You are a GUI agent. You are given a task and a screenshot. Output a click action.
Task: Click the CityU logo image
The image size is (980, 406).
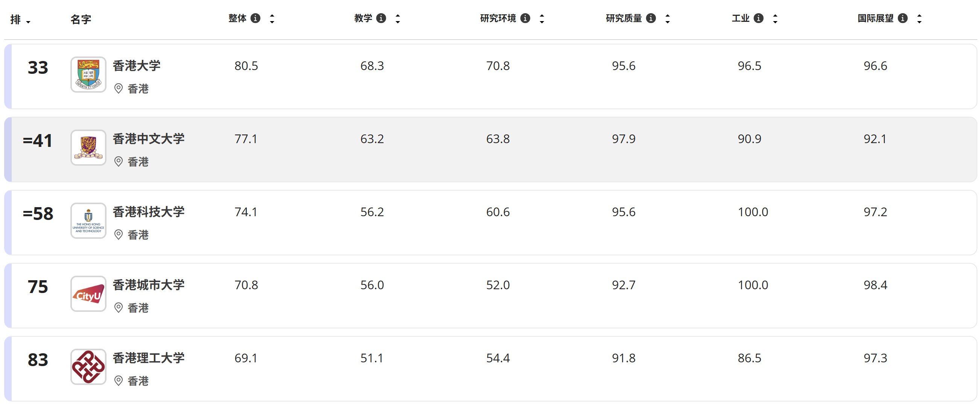tap(88, 294)
